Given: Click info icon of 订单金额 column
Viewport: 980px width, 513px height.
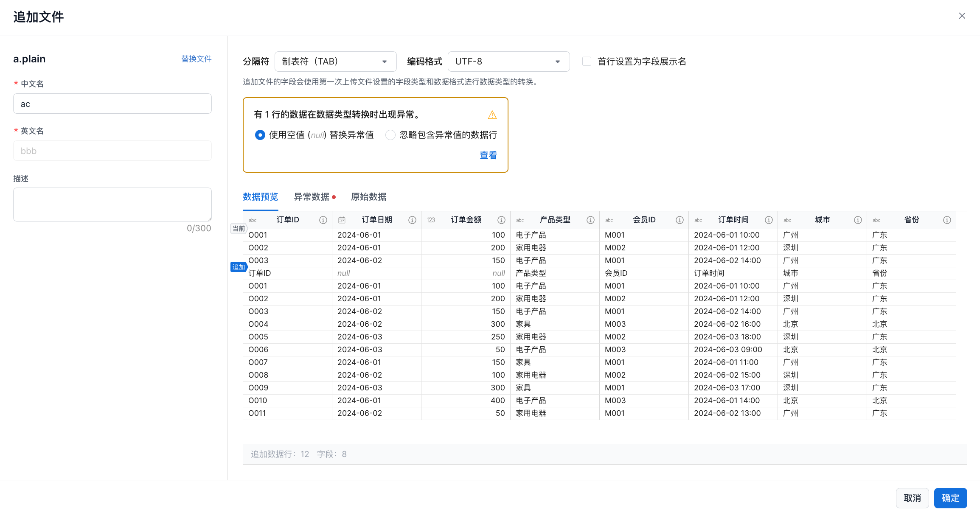Looking at the screenshot, I should pos(501,220).
